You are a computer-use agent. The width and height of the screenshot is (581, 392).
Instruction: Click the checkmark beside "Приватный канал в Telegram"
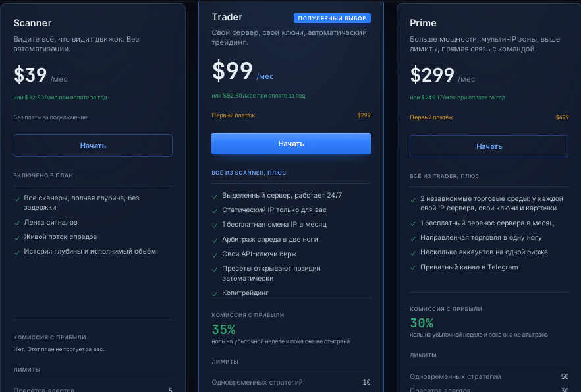pyautogui.click(x=413, y=268)
